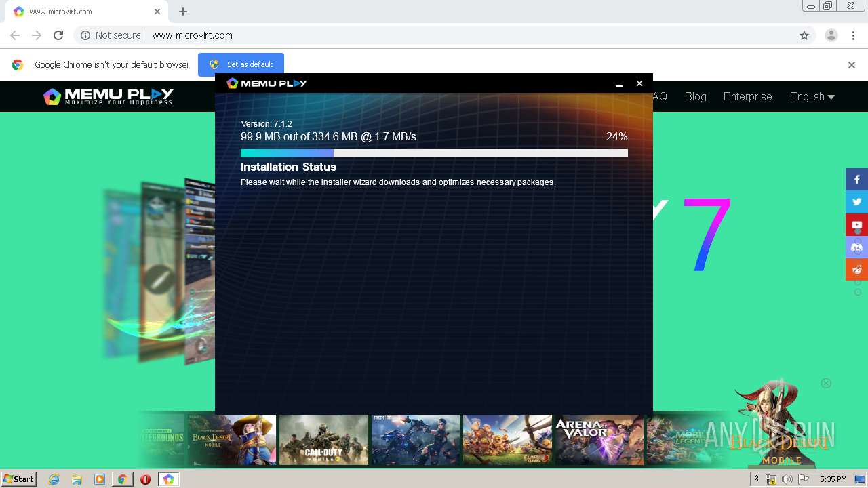The width and height of the screenshot is (868, 488).
Task: Click the MEmu Play website logo
Action: [x=108, y=96]
